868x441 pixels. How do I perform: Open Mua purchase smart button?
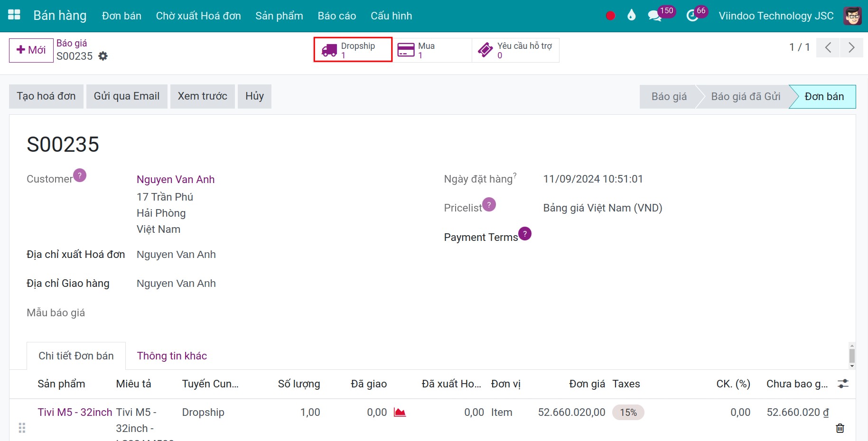pos(432,50)
